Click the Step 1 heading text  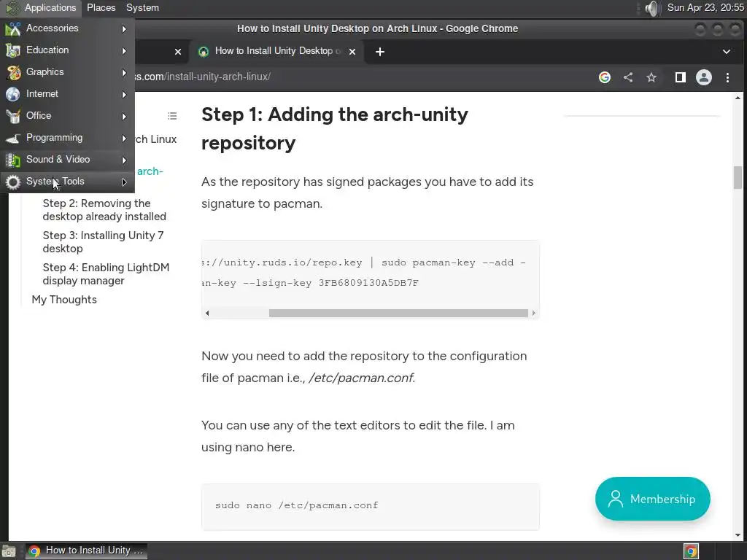pyautogui.click(x=335, y=128)
